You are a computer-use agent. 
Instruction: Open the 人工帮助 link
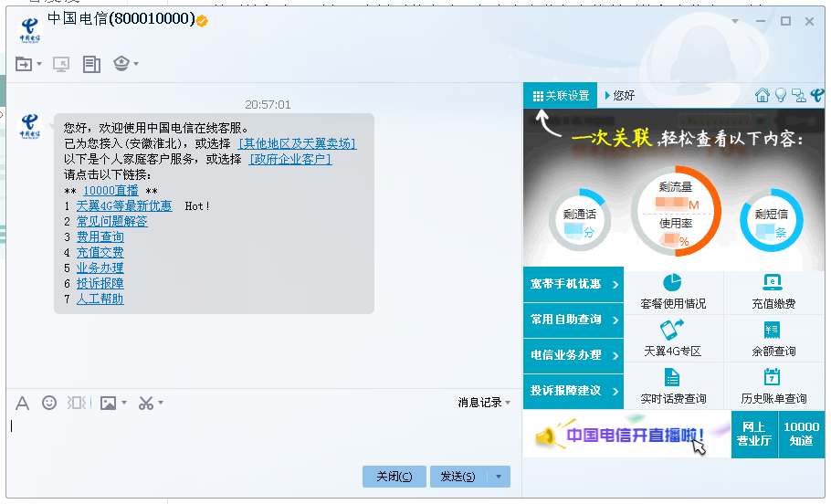click(x=100, y=299)
